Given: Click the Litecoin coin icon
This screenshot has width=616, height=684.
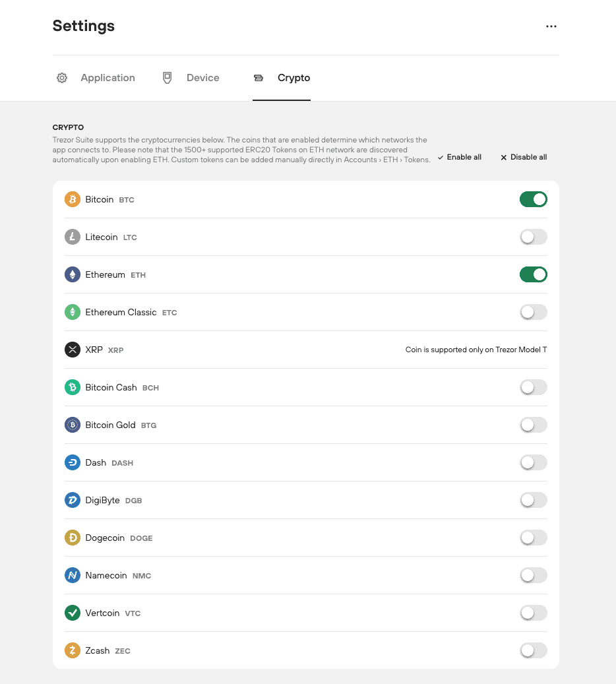Looking at the screenshot, I should coord(73,237).
